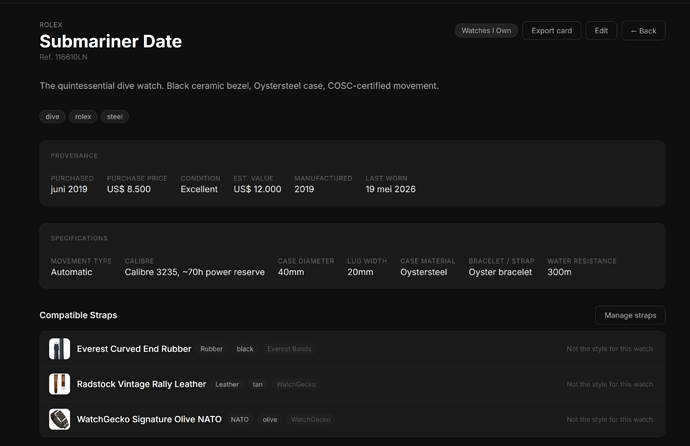
Task: Click the PROVENANCE section heading
Action: pos(74,156)
